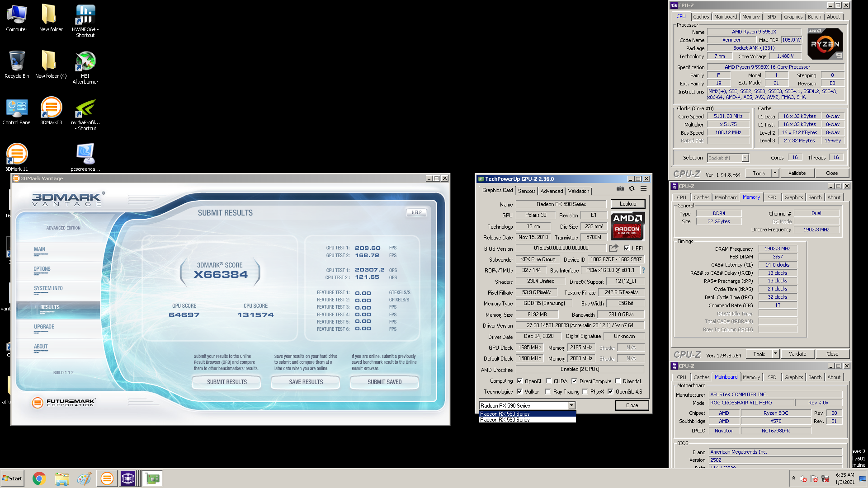868x488 pixels.
Task: Open Caches tab in top CPU-Z window
Action: [x=701, y=17]
